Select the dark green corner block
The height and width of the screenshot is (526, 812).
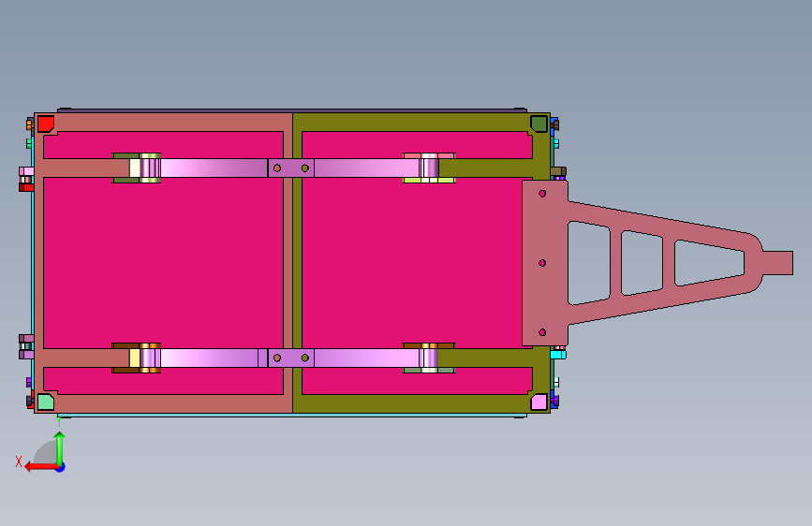539,124
